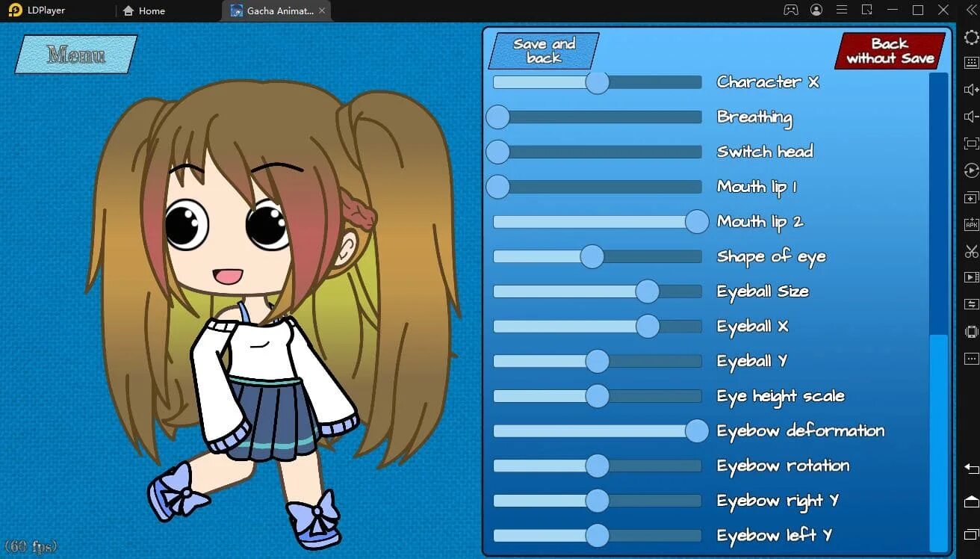
Task: Click the install APK icon
Action: click(971, 224)
